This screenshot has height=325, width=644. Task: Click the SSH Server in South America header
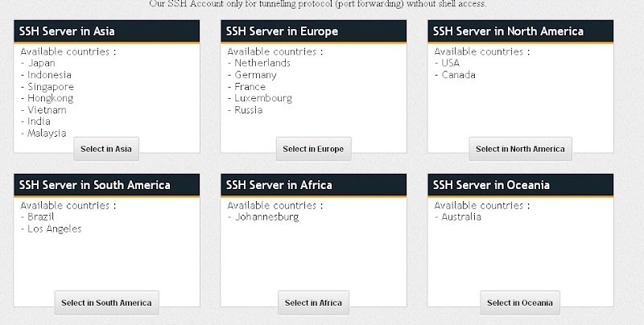(107, 185)
